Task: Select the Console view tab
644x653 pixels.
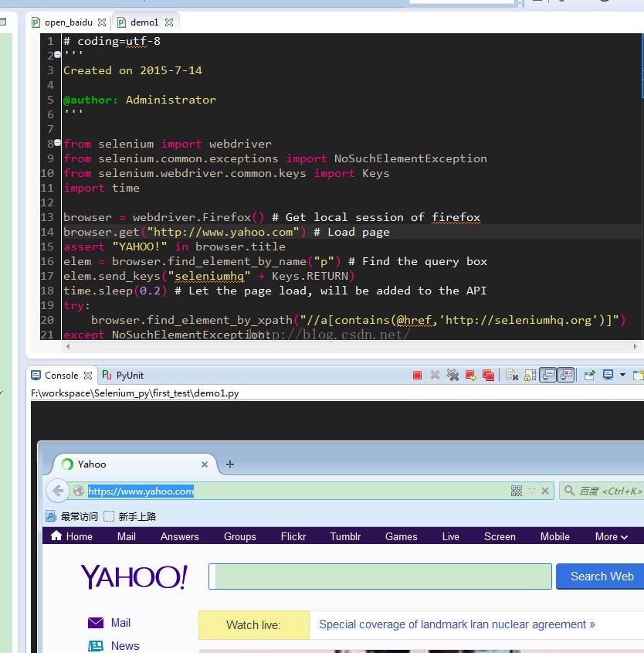Action: pos(61,376)
